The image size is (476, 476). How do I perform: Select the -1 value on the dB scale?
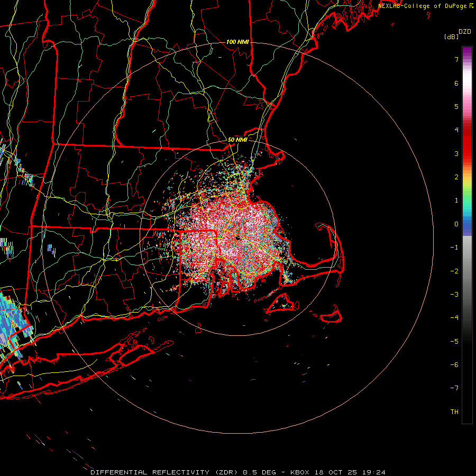(454, 248)
